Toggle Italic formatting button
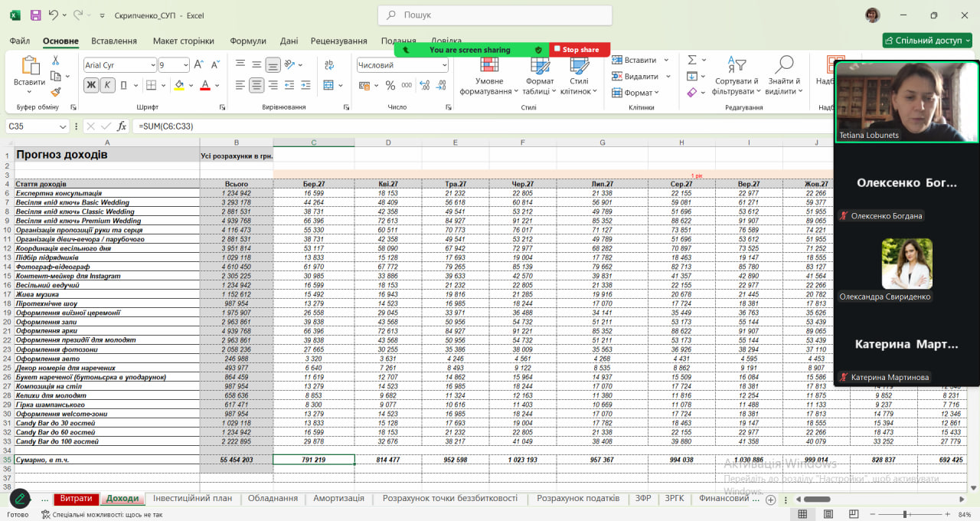The image size is (980, 521). [x=107, y=85]
